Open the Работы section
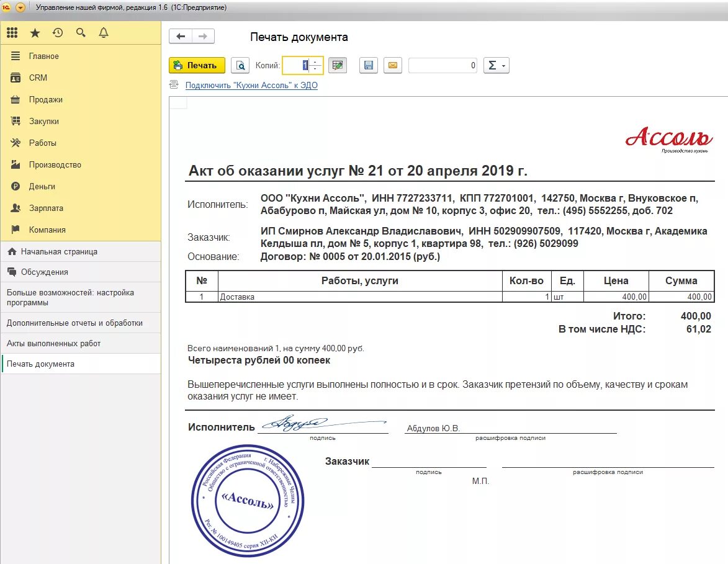This screenshot has height=564, width=728. (x=81, y=143)
